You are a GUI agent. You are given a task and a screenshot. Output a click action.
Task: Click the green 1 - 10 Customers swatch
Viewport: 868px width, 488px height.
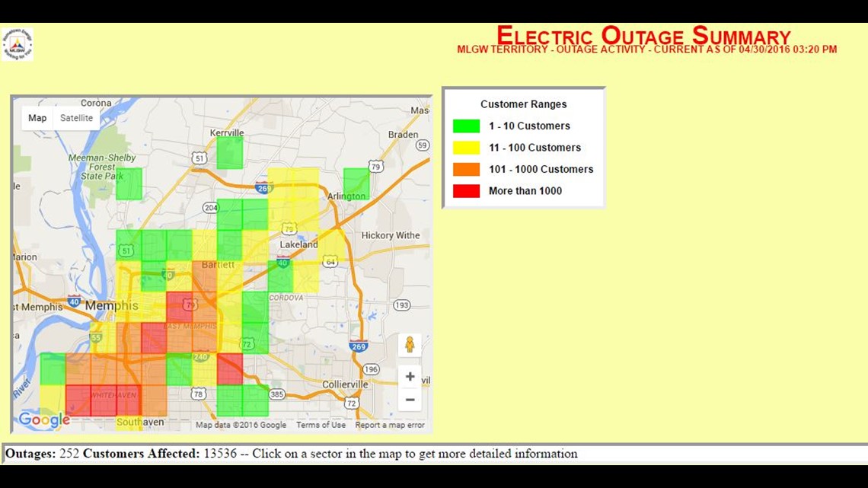click(466, 126)
